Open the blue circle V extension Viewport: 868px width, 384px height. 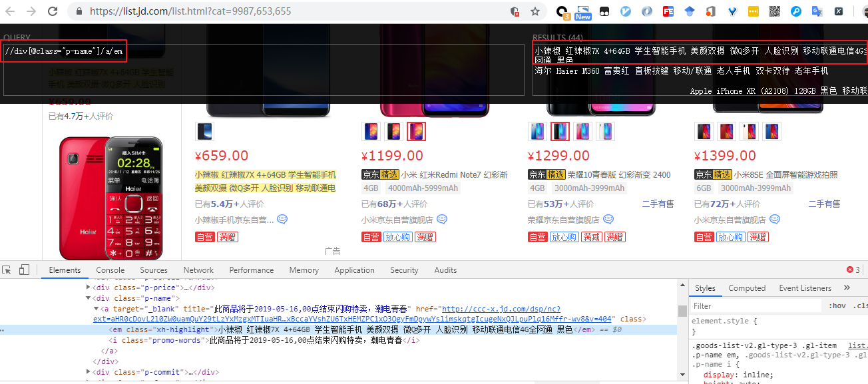[625, 11]
